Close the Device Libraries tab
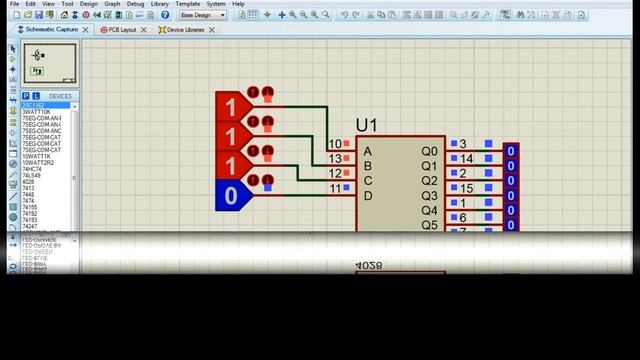 (211, 30)
